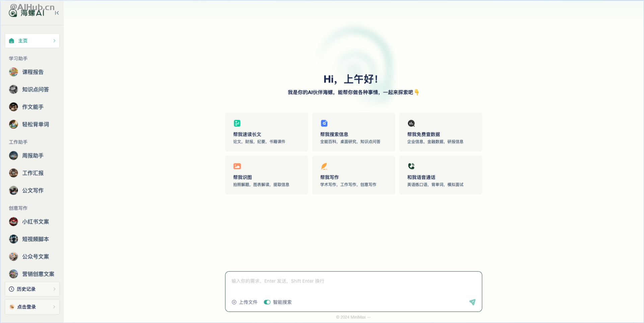This screenshot has height=323, width=644.
Task: Open the 主页 navigation item
Action: pos(23,41)
